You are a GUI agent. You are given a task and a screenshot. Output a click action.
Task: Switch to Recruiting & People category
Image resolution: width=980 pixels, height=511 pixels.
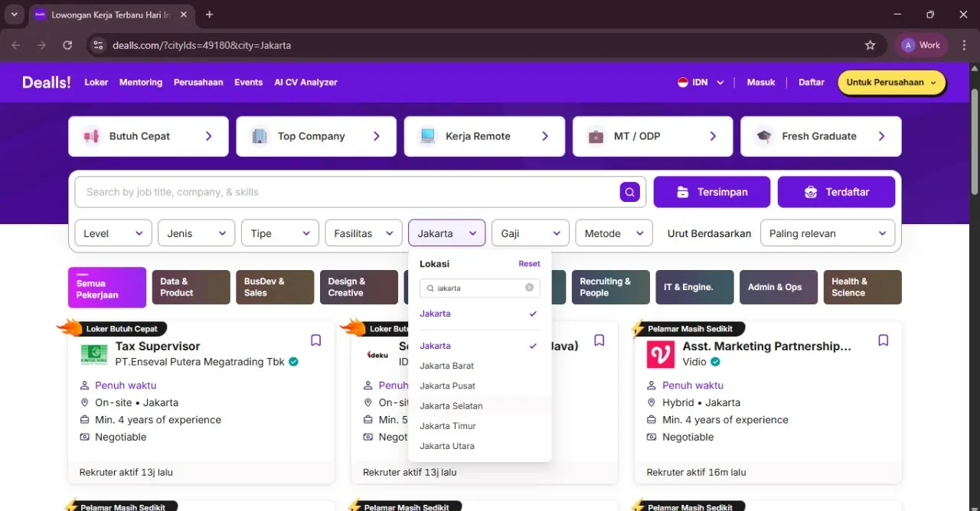tap(611, 288)
